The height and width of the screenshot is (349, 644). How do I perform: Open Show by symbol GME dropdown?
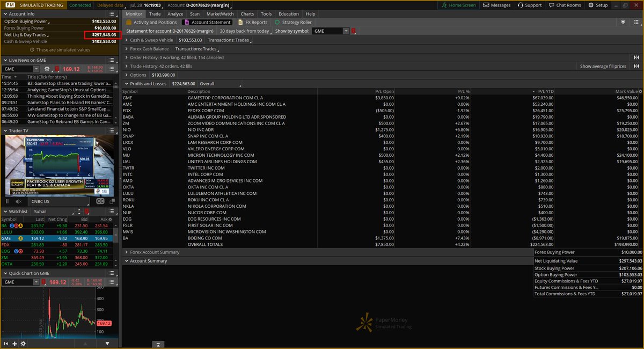click(x=346, y=31)
